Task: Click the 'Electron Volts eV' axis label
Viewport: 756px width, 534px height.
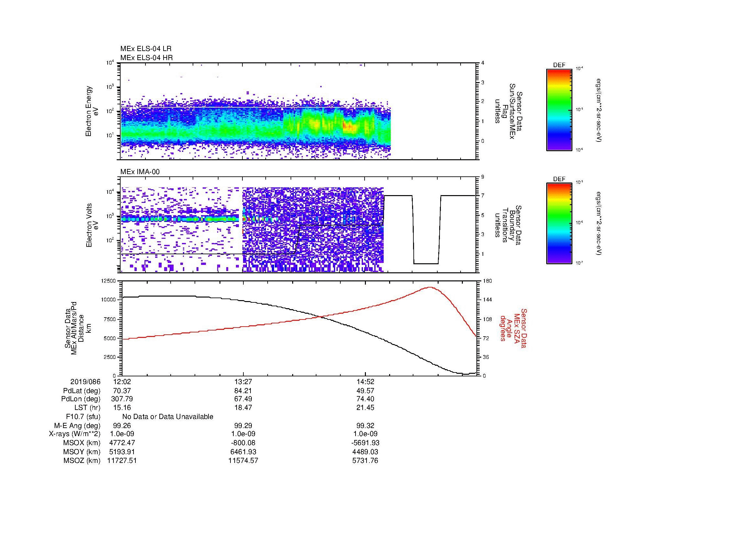Action: (x=92, y=225)
